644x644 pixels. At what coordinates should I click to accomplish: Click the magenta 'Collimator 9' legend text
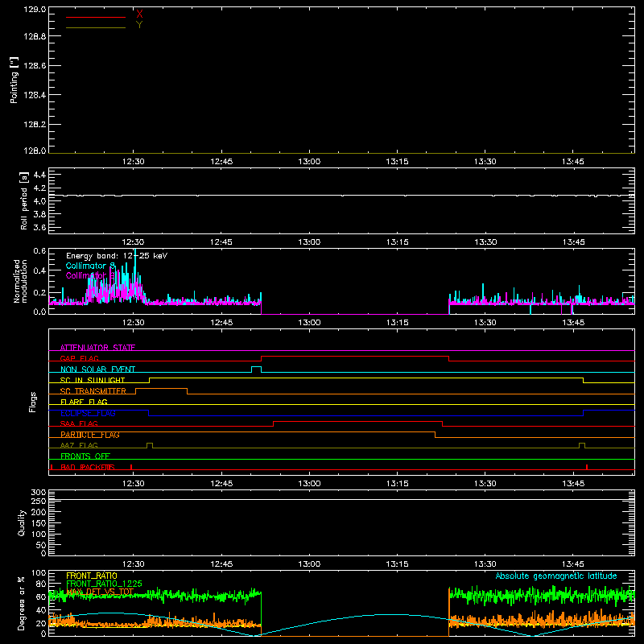[90, 275]
